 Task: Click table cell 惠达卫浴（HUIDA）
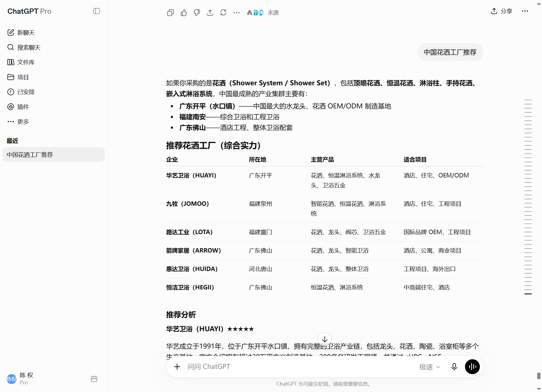tap(192, 269)
